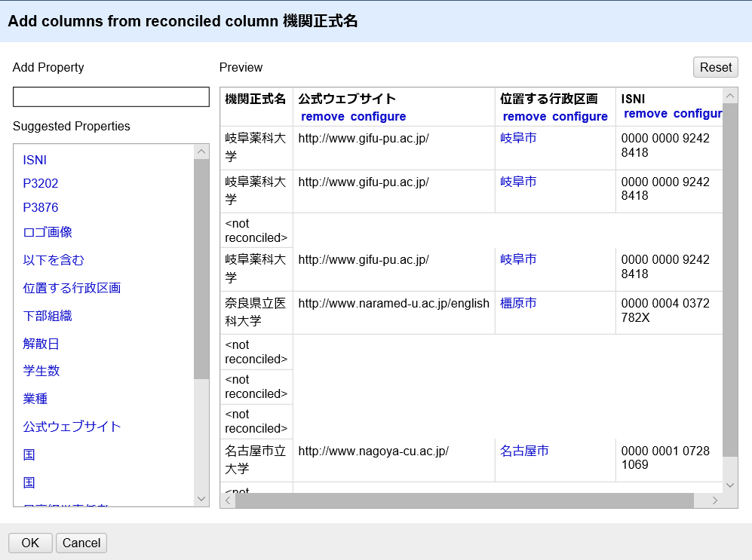Open 名古屋市 link in preview
752x560 pixels.
coord(524,451)
